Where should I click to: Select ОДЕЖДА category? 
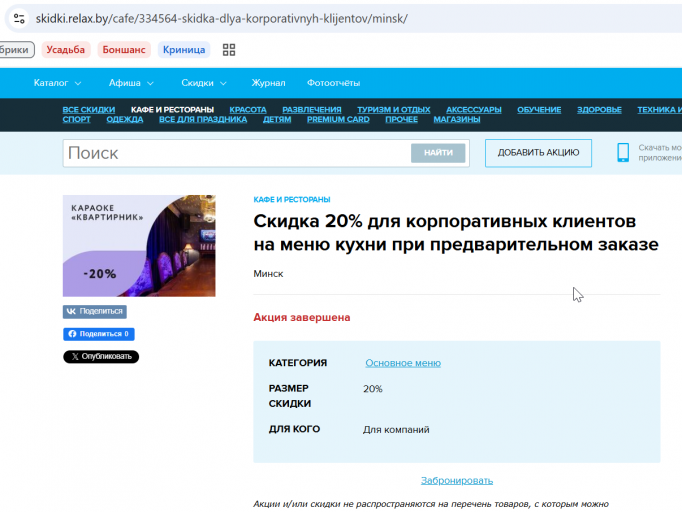click(125, 120)
